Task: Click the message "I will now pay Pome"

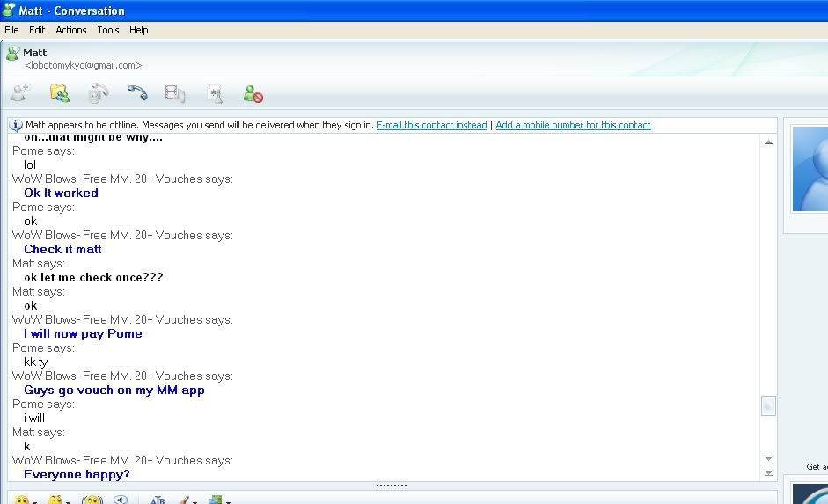Action: [x=83, y=333]
